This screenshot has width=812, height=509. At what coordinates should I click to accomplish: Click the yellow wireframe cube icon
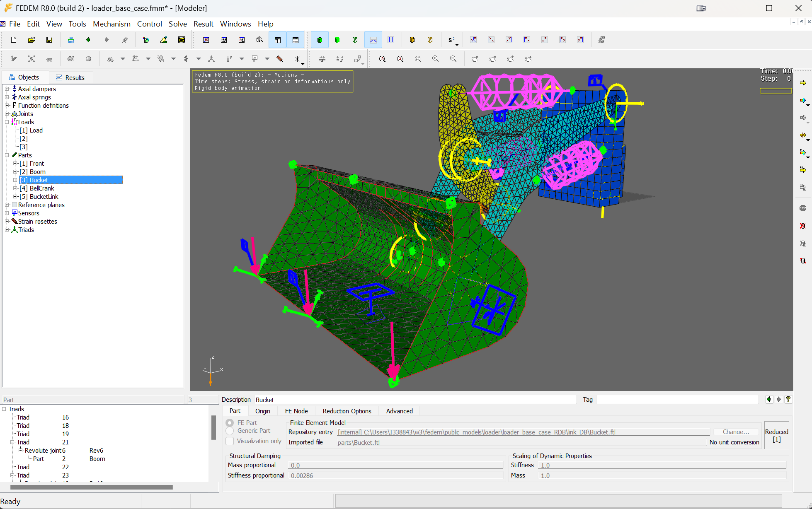[430, 40]
